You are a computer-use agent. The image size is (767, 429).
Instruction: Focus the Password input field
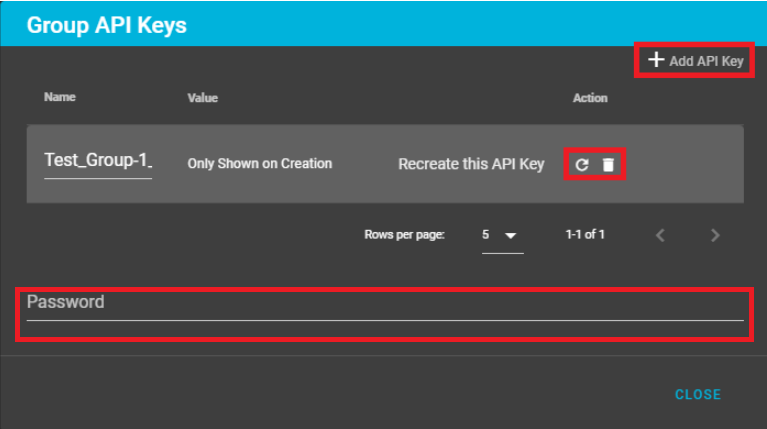pos(385,306)
